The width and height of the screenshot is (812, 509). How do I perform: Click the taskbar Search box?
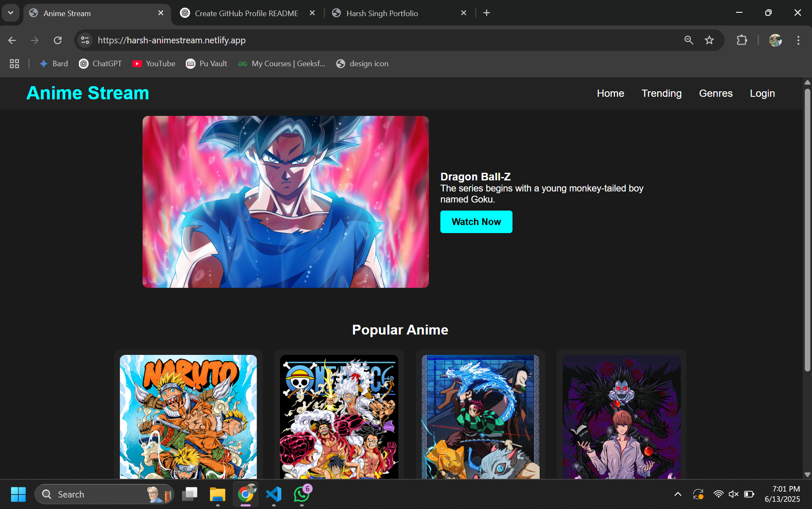[104, 494]
